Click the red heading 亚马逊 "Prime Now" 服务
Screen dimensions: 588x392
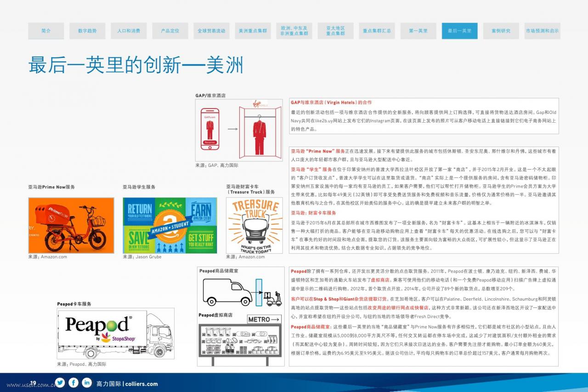(x=318, y=151)
